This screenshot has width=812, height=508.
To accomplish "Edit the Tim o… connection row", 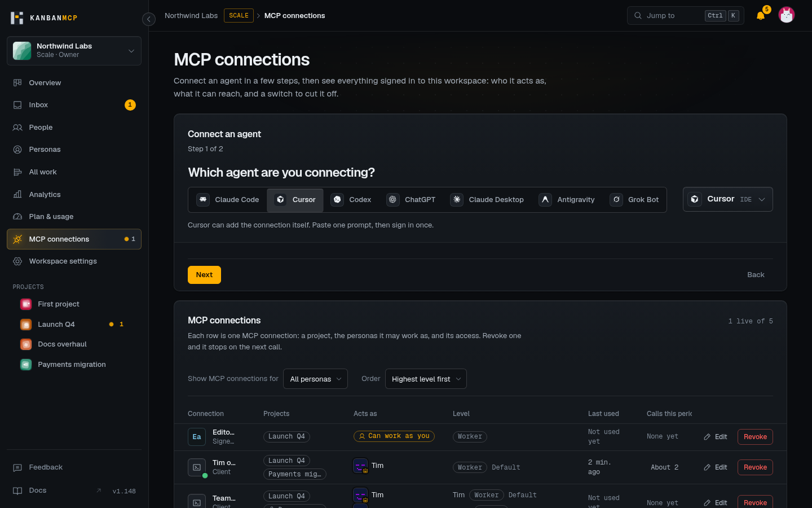I will (716, 467).
